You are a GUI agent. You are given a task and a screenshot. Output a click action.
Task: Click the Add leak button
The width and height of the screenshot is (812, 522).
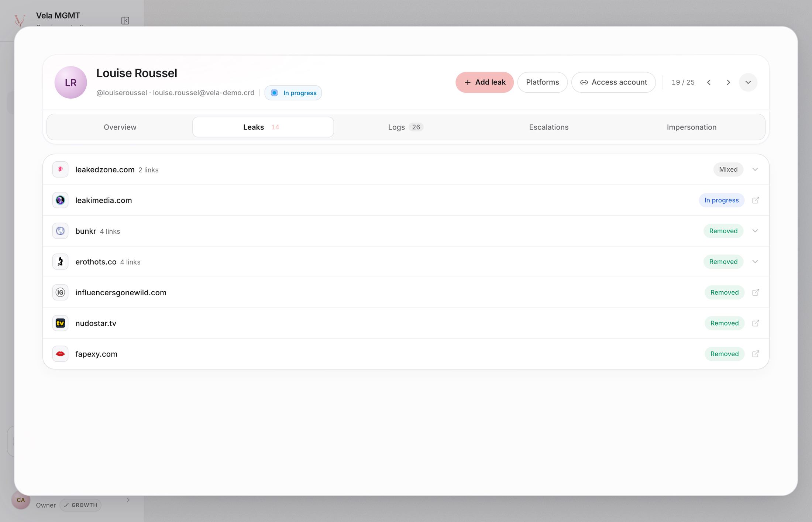485,82
